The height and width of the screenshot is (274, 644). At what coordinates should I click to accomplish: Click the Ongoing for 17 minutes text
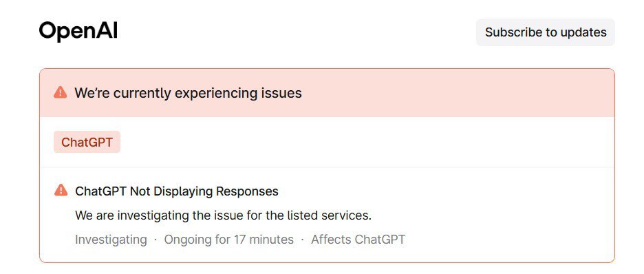(228, 240)
